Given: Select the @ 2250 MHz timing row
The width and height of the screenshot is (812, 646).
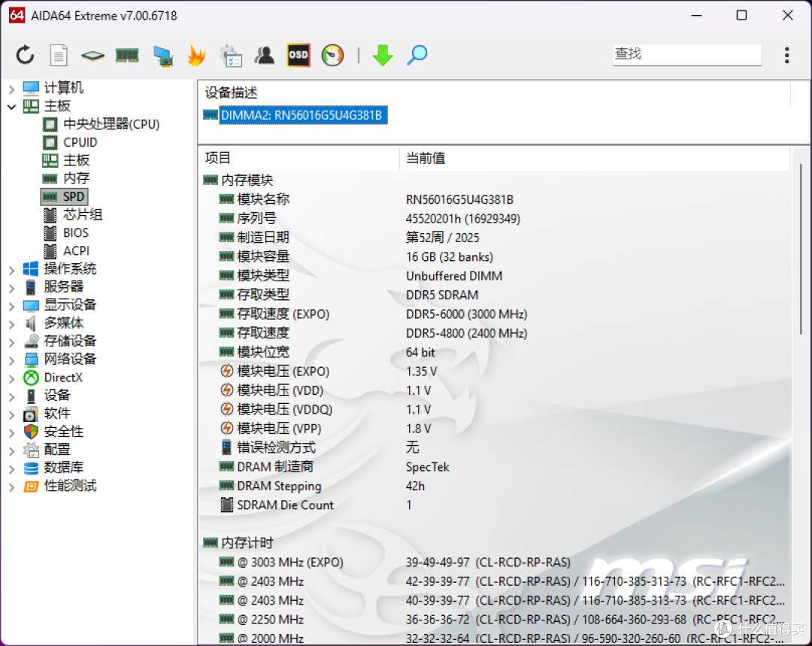Looking at the screenshot, I should tap(495, 620).
